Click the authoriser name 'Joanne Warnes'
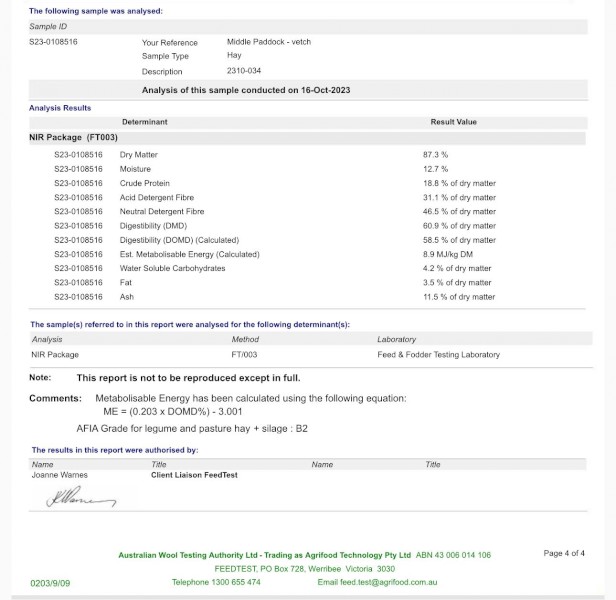Image resolution: width=616 pixels, height=600 pixels. pos(60,475)
